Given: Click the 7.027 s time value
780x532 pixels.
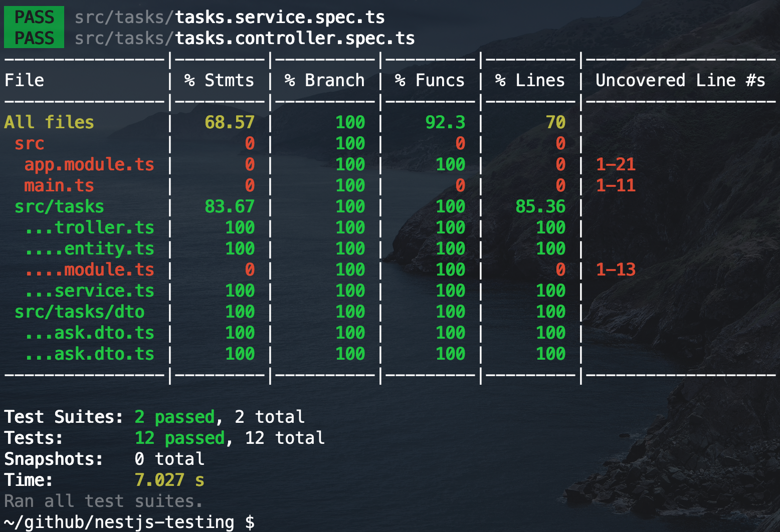Looking at the screenshot, I should [169, 480].
